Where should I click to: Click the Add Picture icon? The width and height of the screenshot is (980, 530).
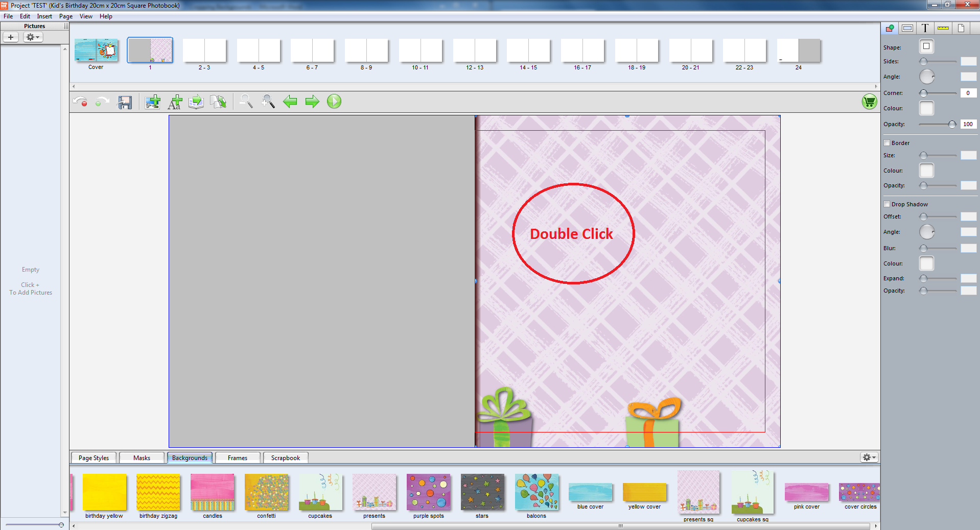152,102
